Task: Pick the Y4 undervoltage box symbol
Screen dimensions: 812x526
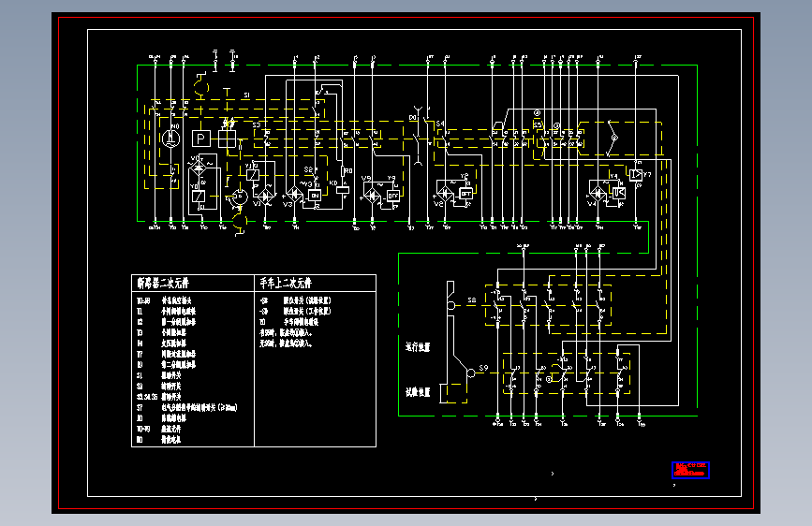Action: click(619, 193)
